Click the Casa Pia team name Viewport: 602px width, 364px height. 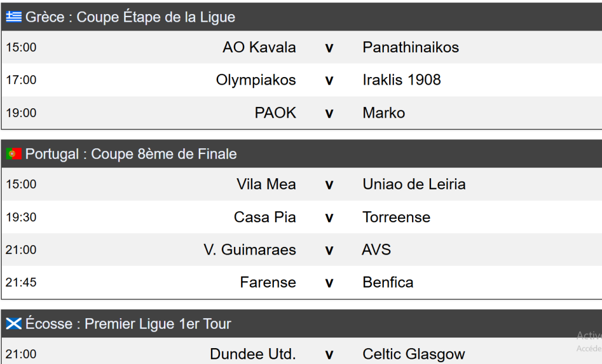click(265, 217)
